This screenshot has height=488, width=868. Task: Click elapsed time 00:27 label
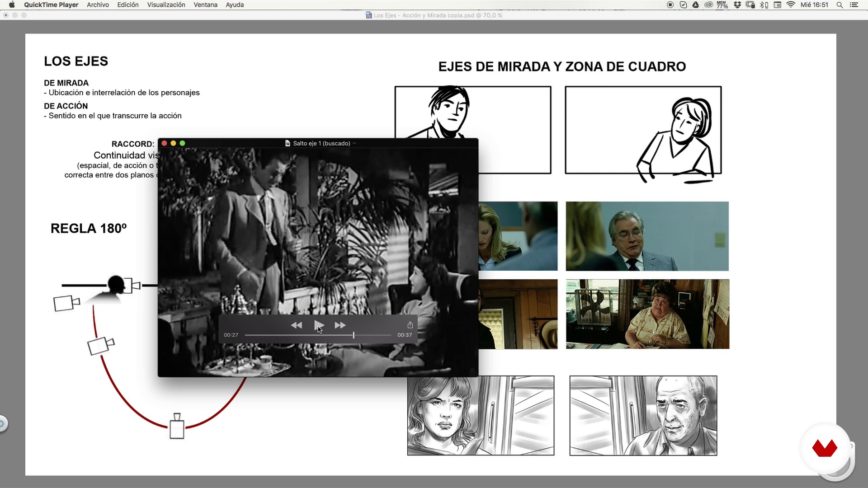pyautogui.click(x=231, y=335)
